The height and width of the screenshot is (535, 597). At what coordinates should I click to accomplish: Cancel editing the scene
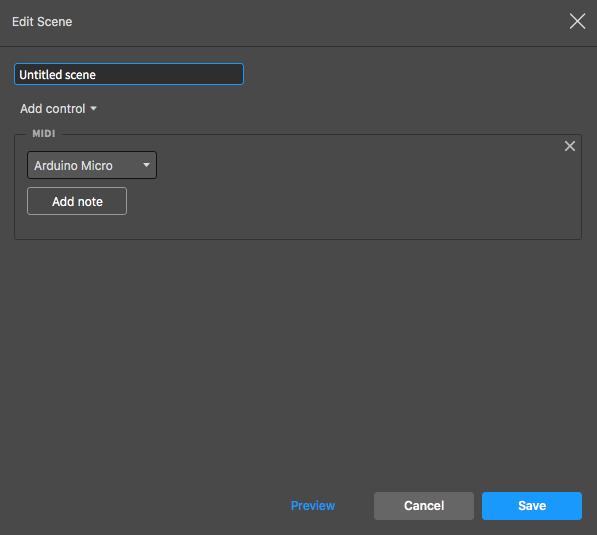point(424,506)
